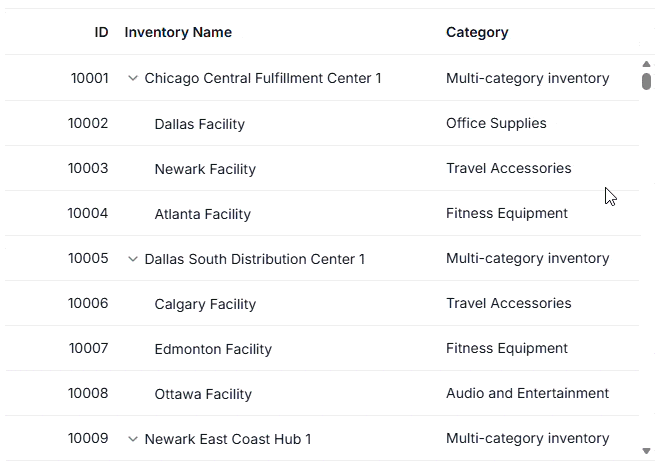The height and width of the screenshot is (470, 664).
Task: Select the Atlanta Facility row
Action: coord(322,213)
